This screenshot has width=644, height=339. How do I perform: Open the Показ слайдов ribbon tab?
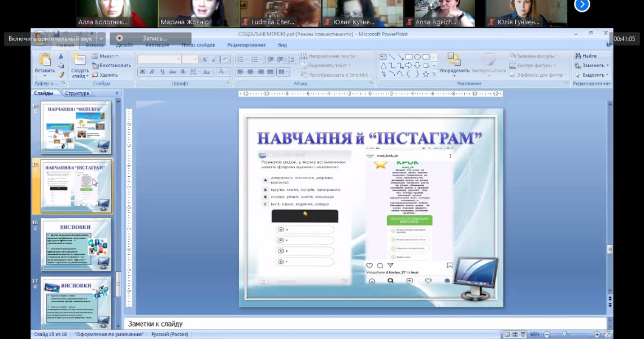coord(198,45)
